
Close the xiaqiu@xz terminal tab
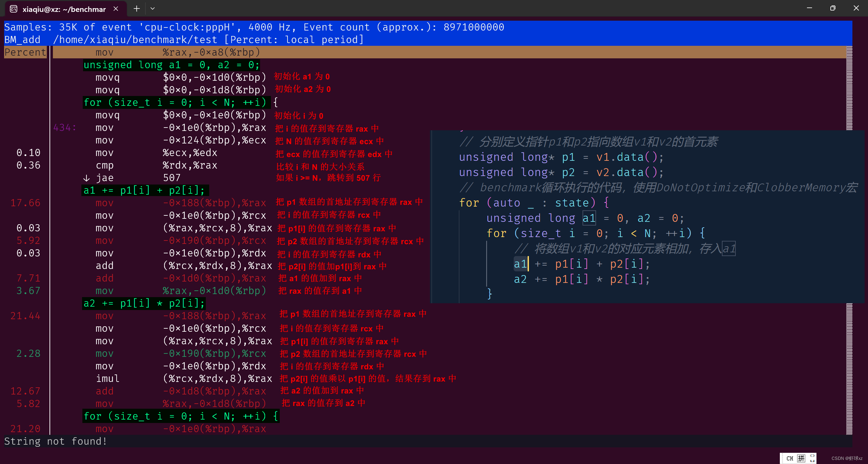coord(116,9)
